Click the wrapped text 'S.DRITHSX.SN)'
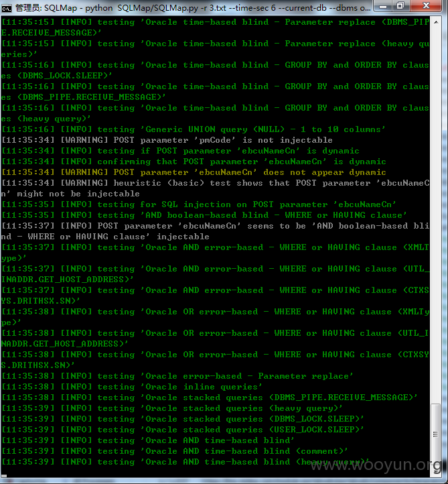This screenshot has width=448, height=484. coord(38,365)
